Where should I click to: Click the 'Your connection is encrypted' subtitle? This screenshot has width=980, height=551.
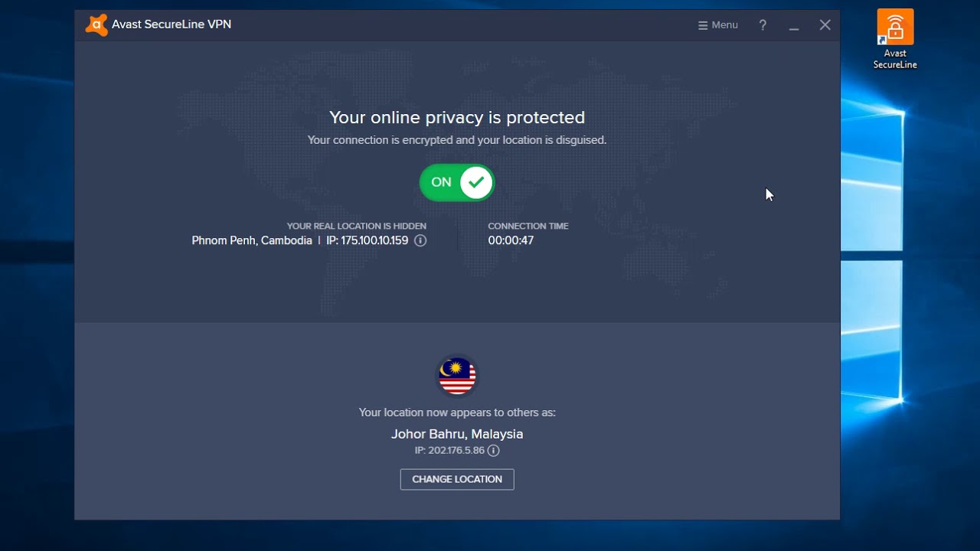point(457,140)
